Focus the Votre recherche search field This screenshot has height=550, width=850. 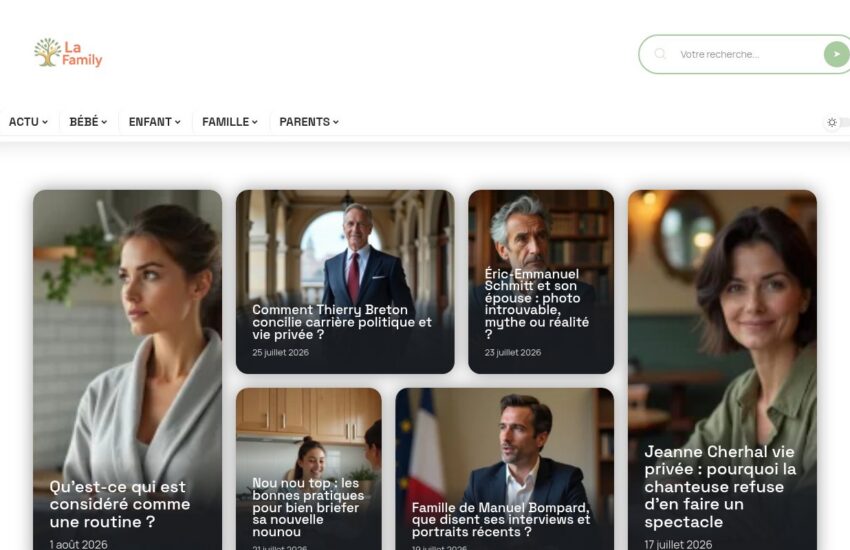click(x=745, y=54)
